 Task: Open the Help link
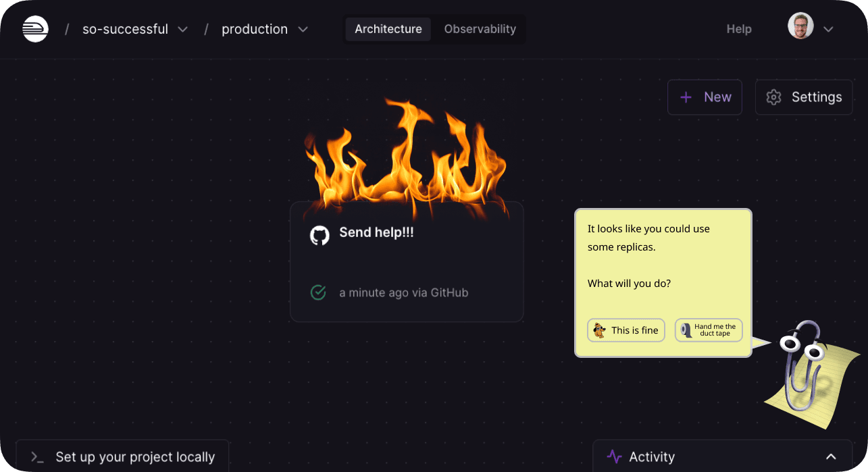738,29
